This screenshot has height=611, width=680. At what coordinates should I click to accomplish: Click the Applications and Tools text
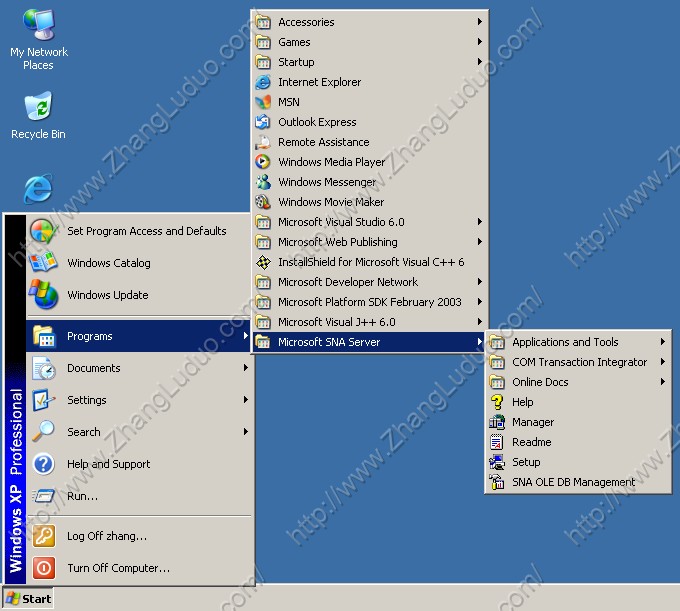(x=565, y=342)
